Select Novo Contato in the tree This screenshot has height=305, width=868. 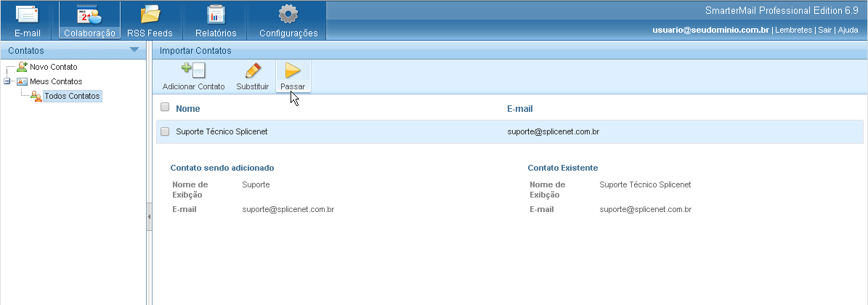click(x=53, y=67)
